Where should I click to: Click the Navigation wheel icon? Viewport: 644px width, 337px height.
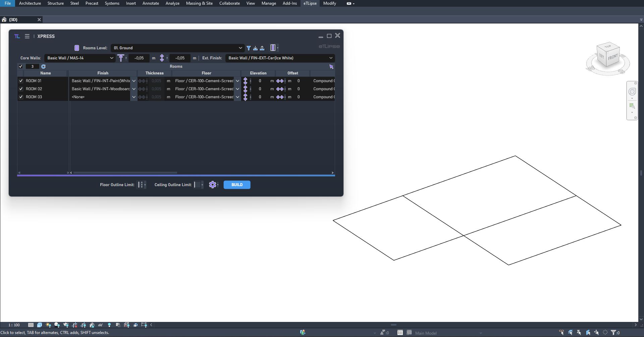[632, 92]
